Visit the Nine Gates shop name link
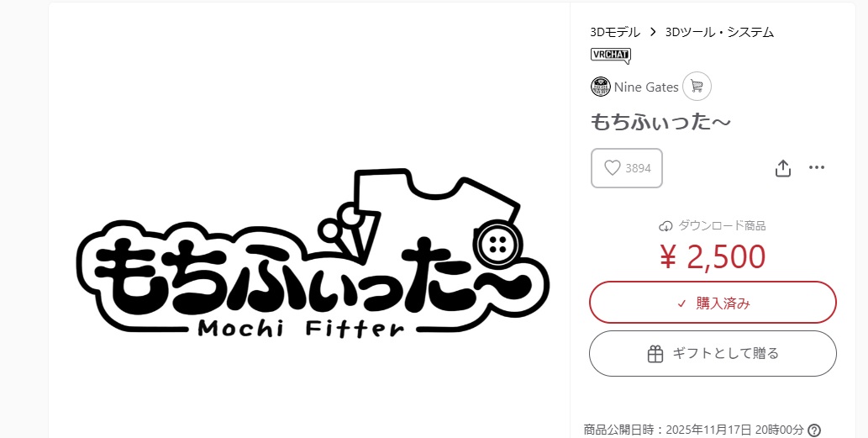 coord(646,87)
